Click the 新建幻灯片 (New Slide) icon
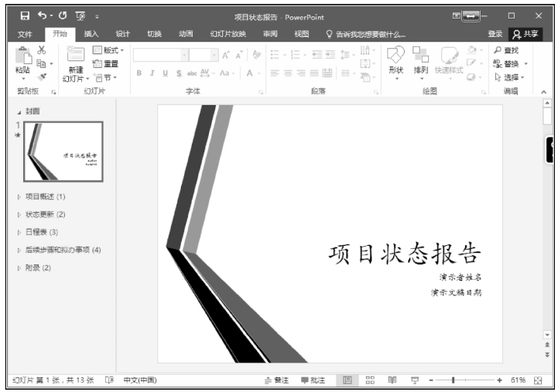Viewport: 558px width, 392px height. coord(76,56)
